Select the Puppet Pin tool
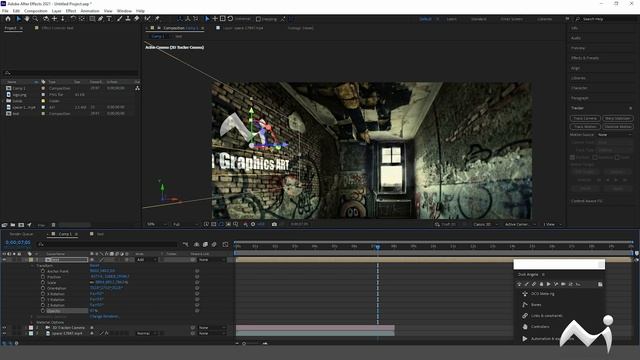640x360 pixels. pos(157,19)
